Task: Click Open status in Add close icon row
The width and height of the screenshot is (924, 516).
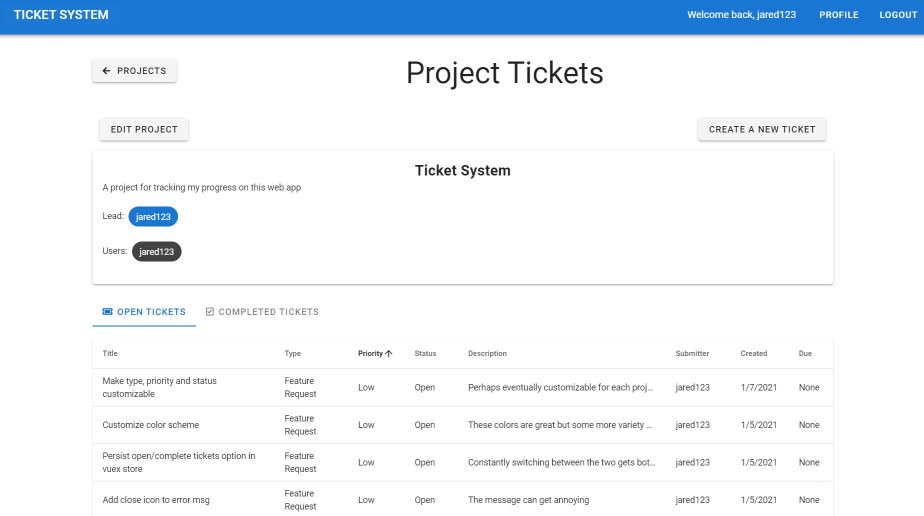Action: coord(424,500)
